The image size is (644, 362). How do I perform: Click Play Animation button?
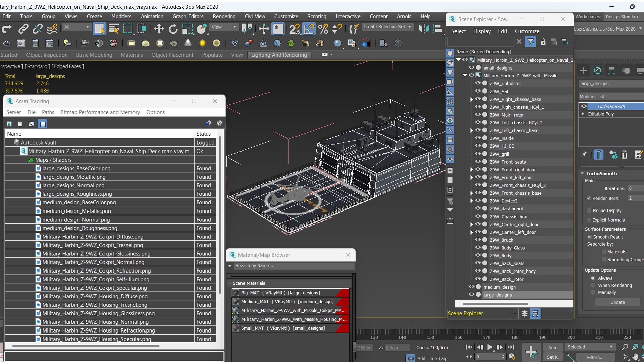click(x=490, y=347)
